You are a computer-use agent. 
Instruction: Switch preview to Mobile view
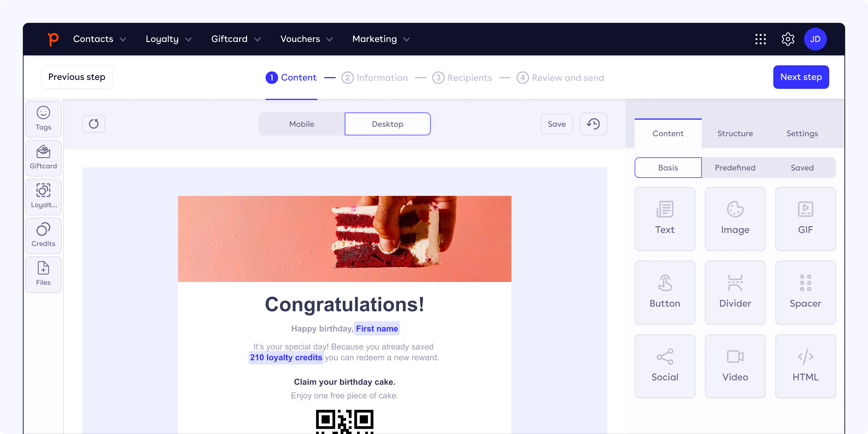(302, 124)
